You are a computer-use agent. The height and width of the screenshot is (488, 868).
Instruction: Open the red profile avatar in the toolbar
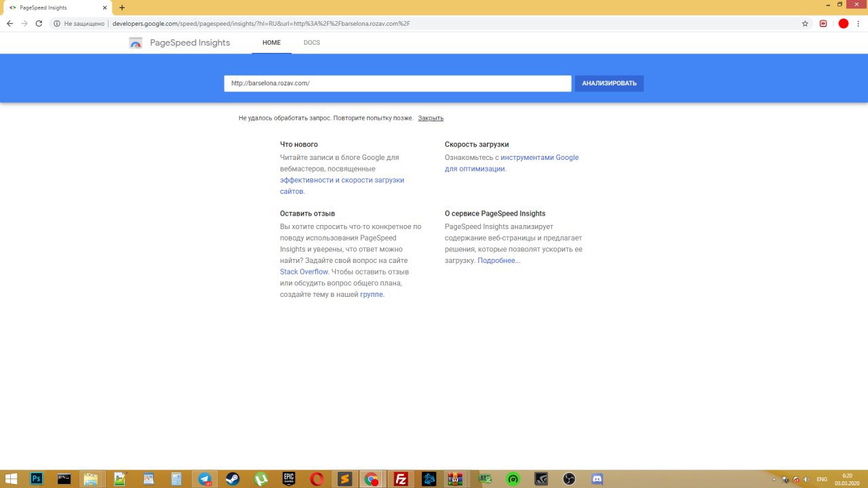(x=843, y=23)
